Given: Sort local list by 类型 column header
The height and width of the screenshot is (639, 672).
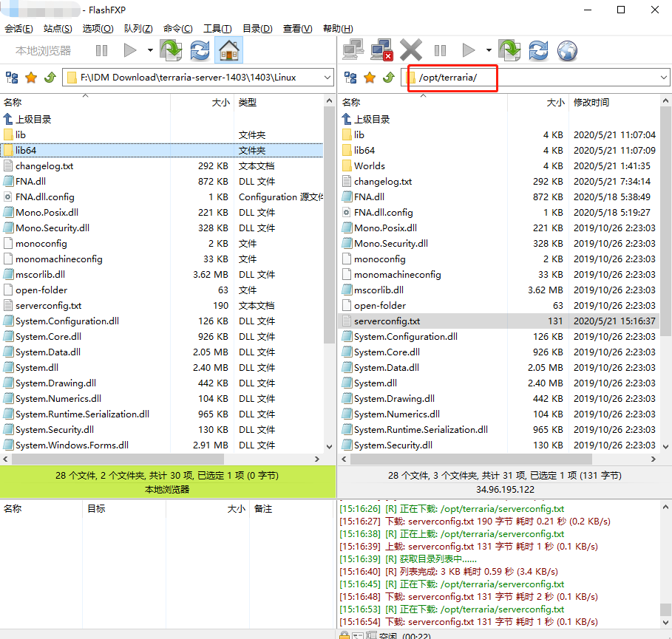Looking at the screenshot, I should point(279,103).
